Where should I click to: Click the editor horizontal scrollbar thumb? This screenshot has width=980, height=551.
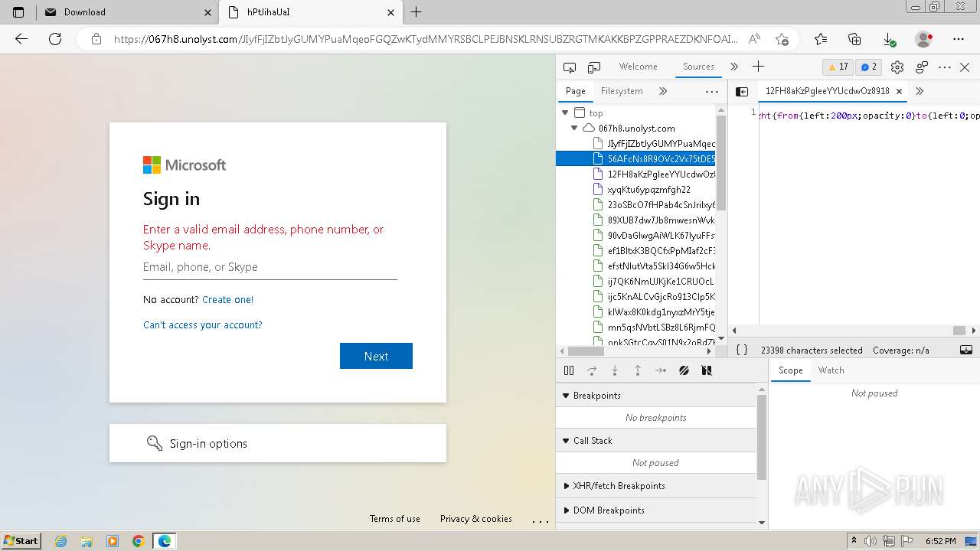click(x=959, y=331)
